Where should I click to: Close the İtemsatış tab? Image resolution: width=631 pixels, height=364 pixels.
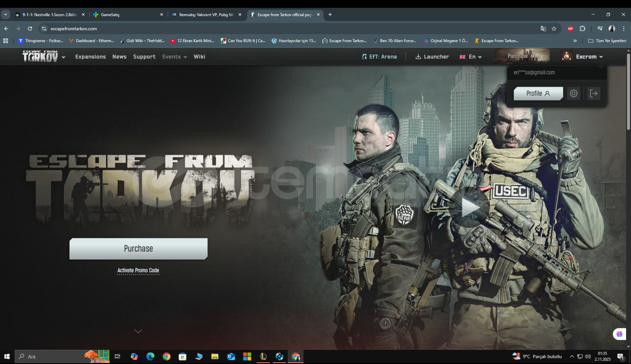240,14
